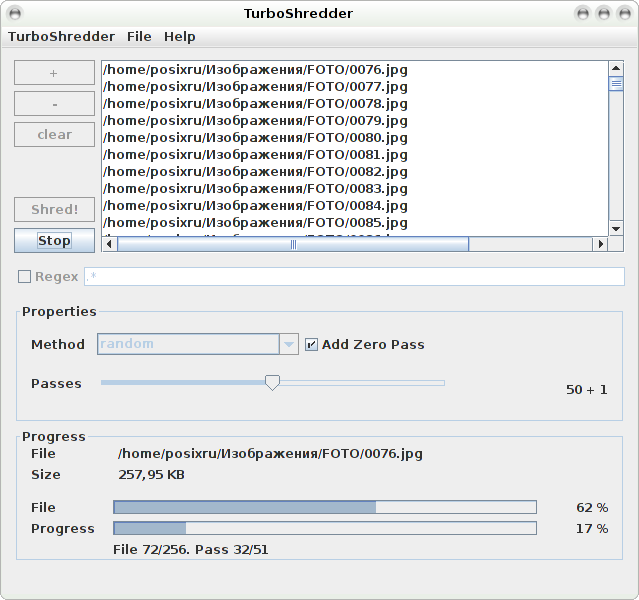
Task: Select list entry 0080.jpg
Action: pos(355,138)
